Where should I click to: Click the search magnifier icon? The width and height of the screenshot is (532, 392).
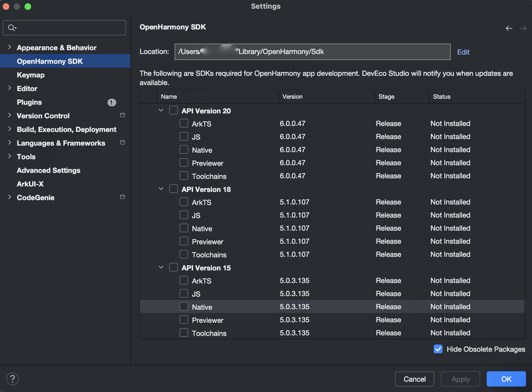coord(11,28)
